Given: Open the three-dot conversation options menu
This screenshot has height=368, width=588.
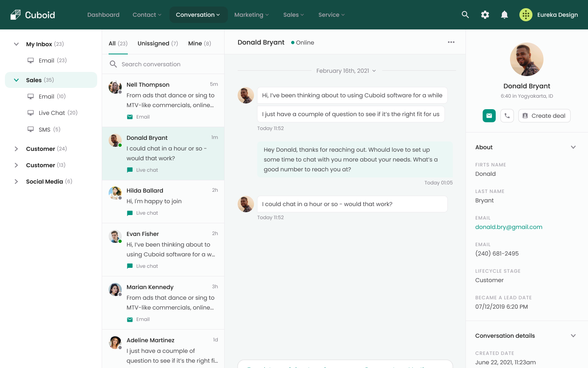Looking at the screenshot, I should coord(451,42).
